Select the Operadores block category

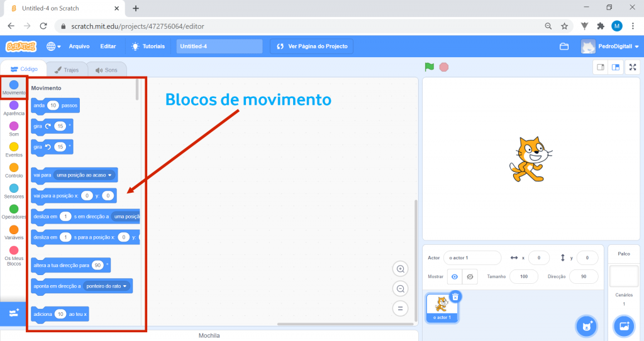click(14, 212)
